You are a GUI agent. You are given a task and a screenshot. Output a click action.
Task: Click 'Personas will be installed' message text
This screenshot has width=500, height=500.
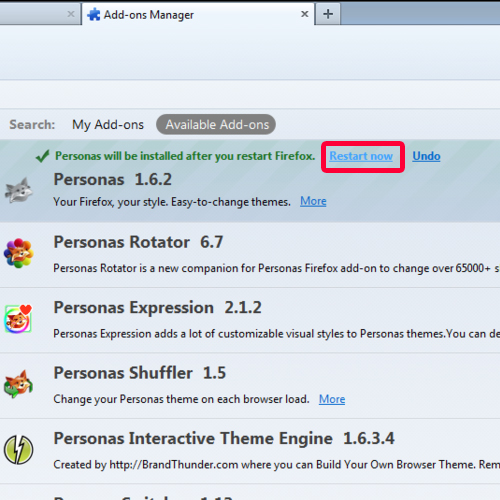click(185, 156)
